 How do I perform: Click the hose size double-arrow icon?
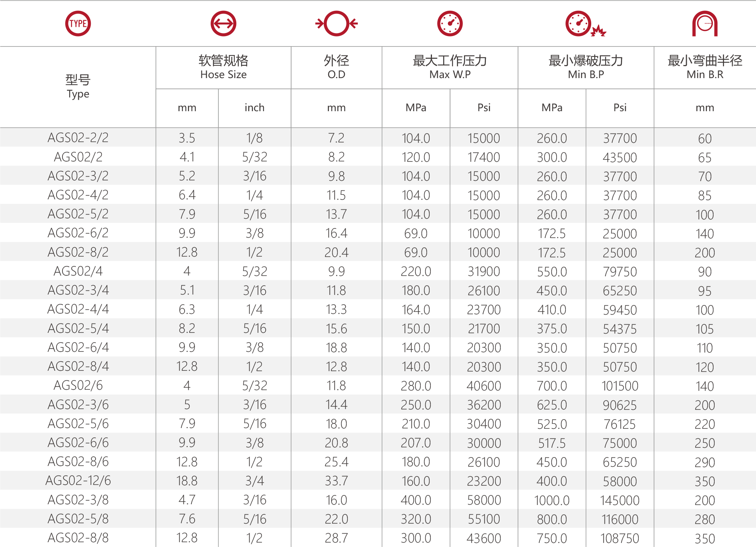coord(223,23)
